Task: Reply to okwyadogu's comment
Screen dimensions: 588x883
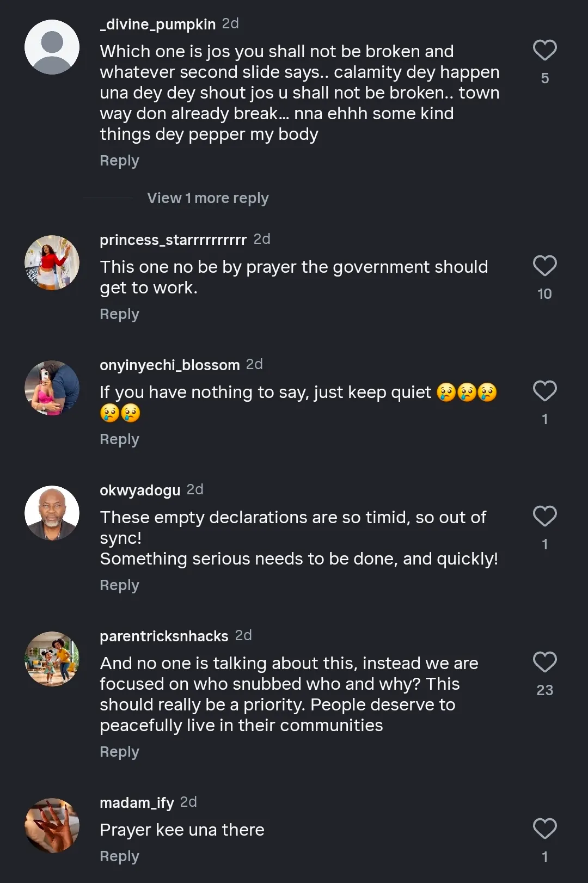Action: (x=119, y=586)
